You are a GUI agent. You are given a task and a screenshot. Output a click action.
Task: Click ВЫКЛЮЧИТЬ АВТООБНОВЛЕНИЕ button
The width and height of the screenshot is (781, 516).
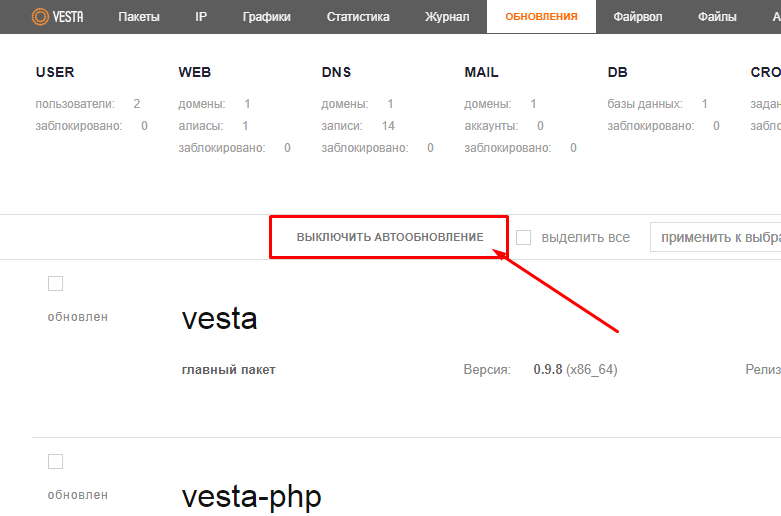[x=389, y=237]
